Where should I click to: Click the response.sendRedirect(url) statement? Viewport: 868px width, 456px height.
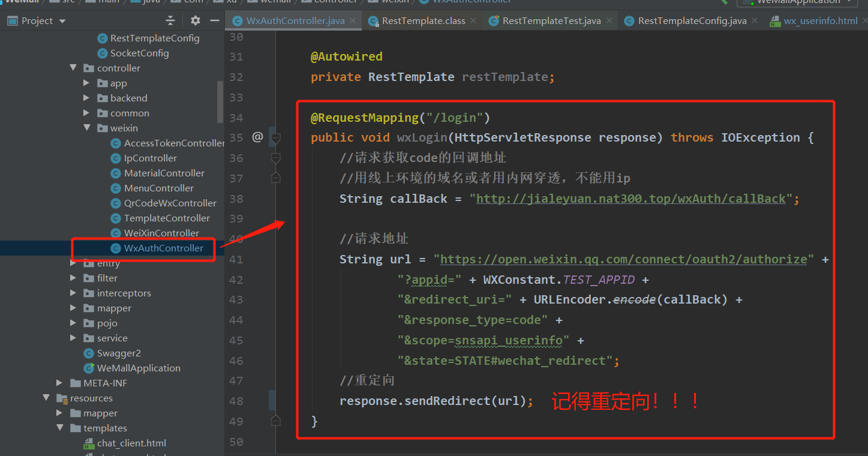(436, 401)
